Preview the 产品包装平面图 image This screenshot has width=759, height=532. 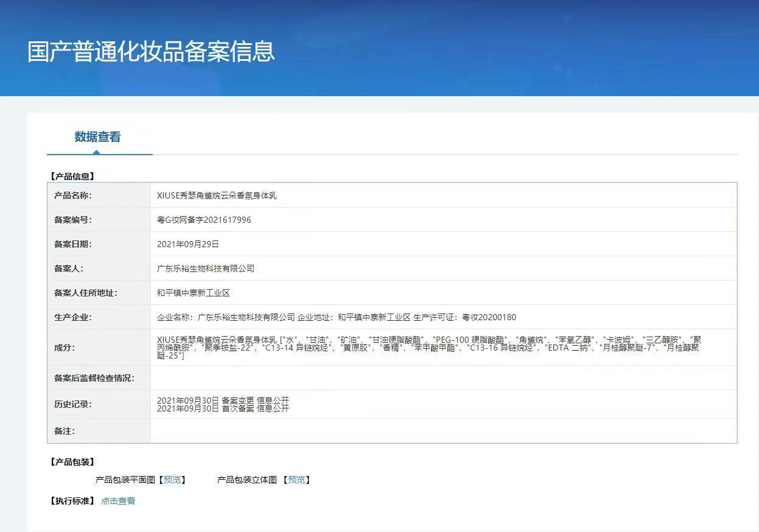pyautogui.click(x=172, y=480)
